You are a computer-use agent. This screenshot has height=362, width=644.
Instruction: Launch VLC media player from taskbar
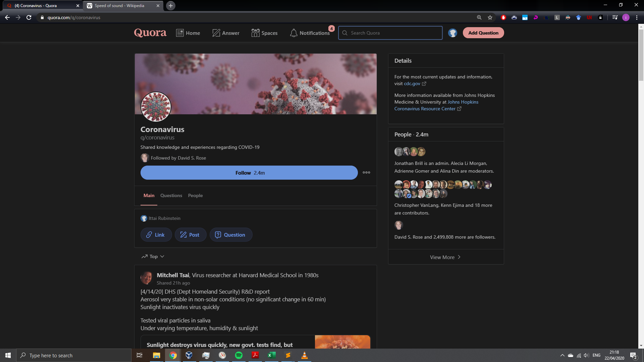pos(305,355)
